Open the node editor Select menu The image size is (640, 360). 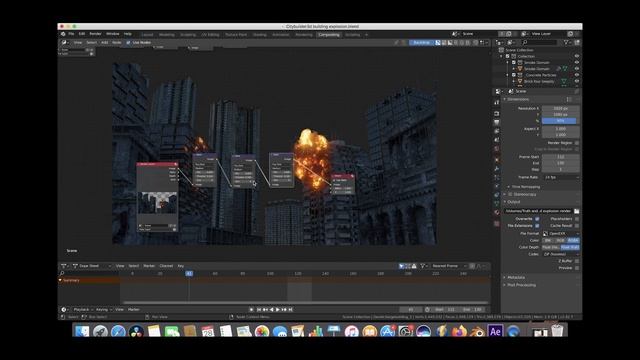(x=91, y=42)
